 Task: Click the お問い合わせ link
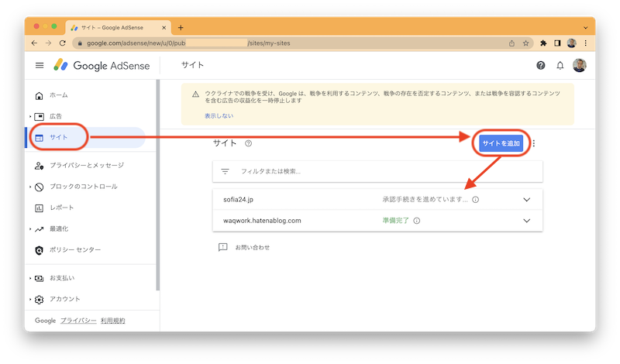pos(253,247)
